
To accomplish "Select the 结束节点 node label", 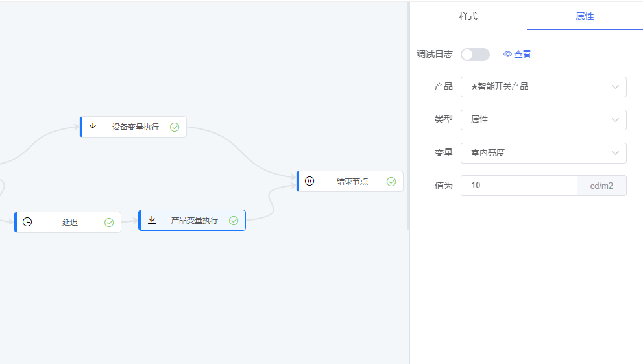I will click(352, 181).
